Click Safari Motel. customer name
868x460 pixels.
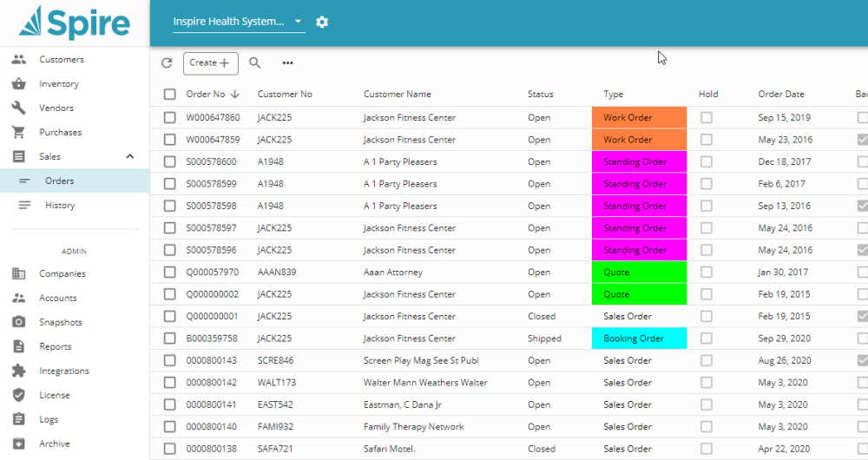point(389,449)
